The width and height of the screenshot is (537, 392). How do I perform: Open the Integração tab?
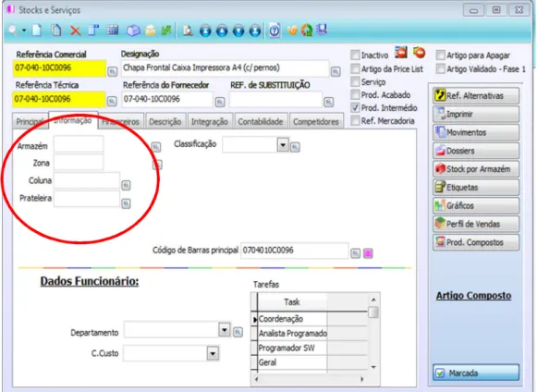point(210,122)
